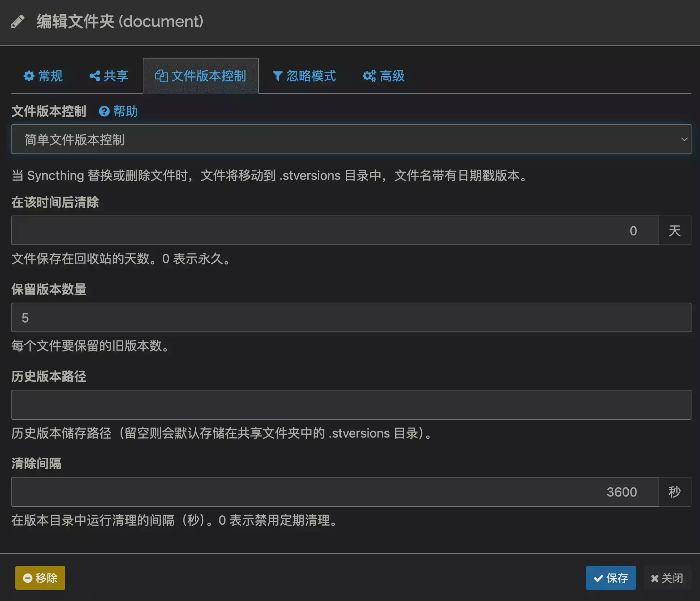
Task: Click the minus icon on the 移除 button
Action: tap(28, 578)
